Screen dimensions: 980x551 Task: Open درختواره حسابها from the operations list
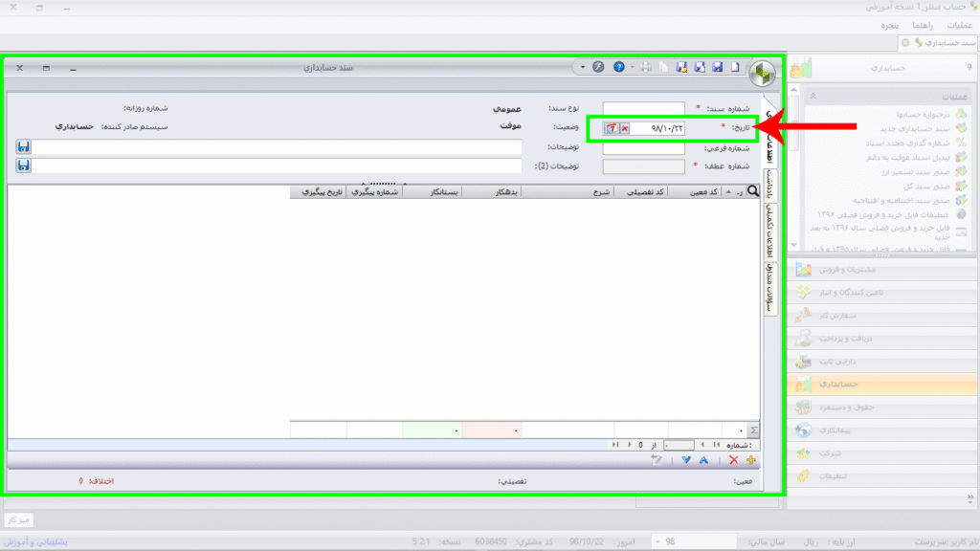923,115
